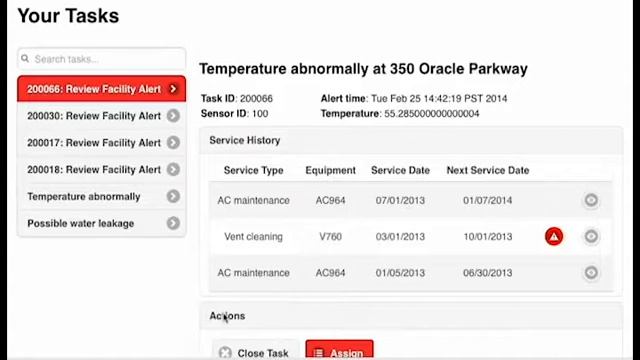Click detail icon for Vent cleaning row
The height and width of the screenshot is (360, 640).
click(x=591, y=236)
